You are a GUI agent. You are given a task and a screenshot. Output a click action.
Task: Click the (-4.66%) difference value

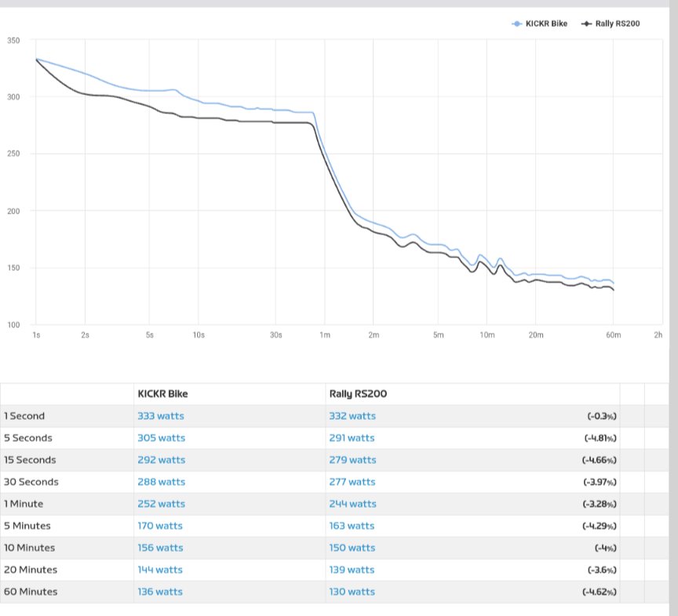(600, 461)
